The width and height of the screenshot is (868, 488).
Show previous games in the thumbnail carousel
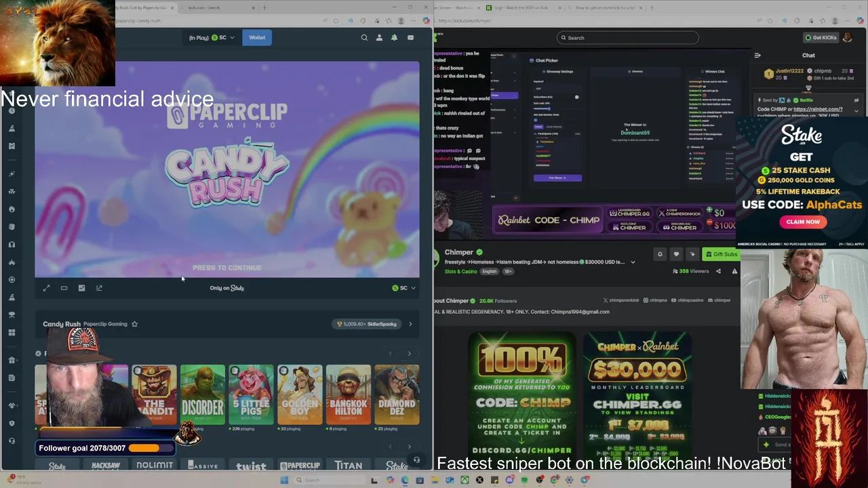point(390,353)
